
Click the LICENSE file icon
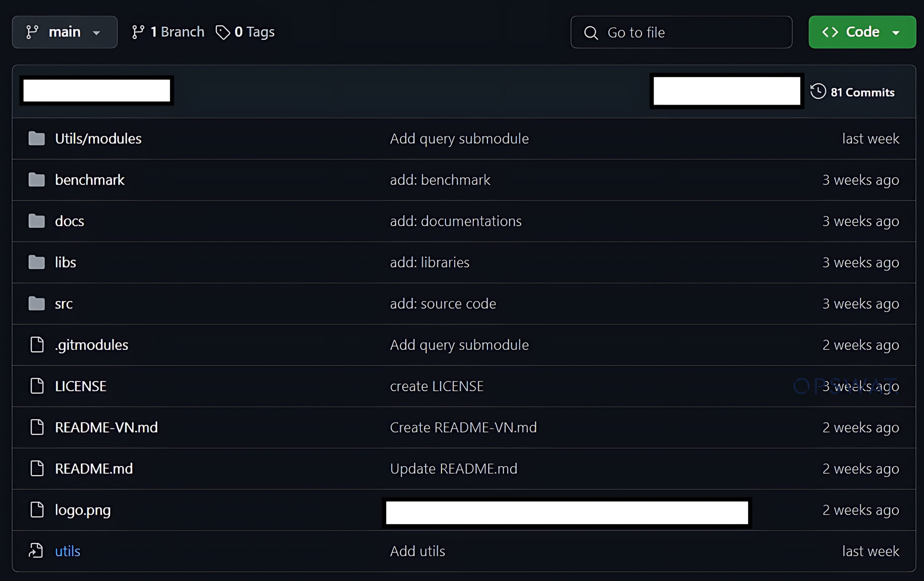click(x=37, y=386)
